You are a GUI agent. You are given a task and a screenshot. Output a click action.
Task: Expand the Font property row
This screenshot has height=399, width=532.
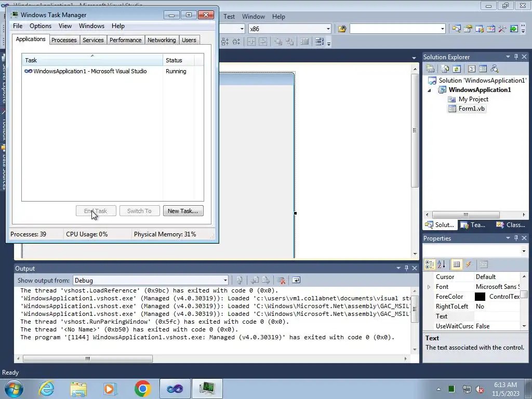click(429, 287)
